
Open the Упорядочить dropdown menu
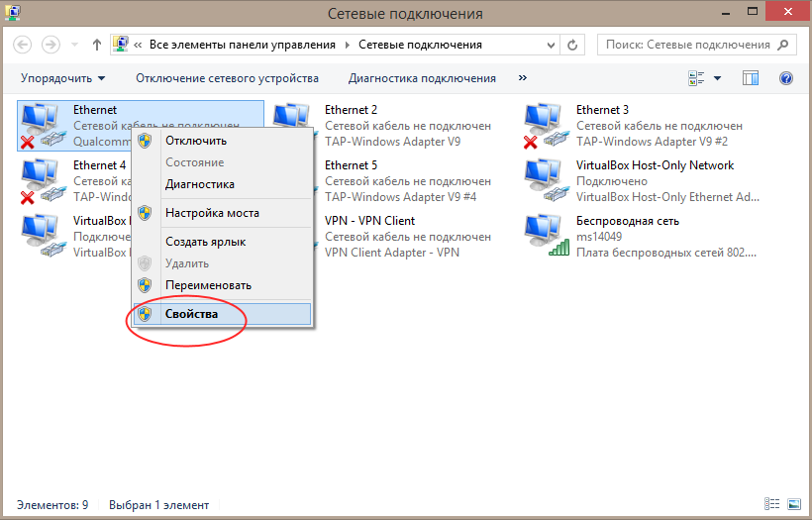(62, 78)
